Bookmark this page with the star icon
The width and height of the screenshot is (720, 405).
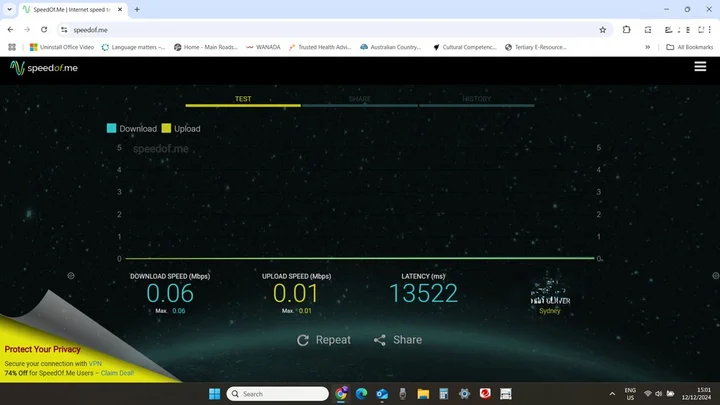(602, 30)
